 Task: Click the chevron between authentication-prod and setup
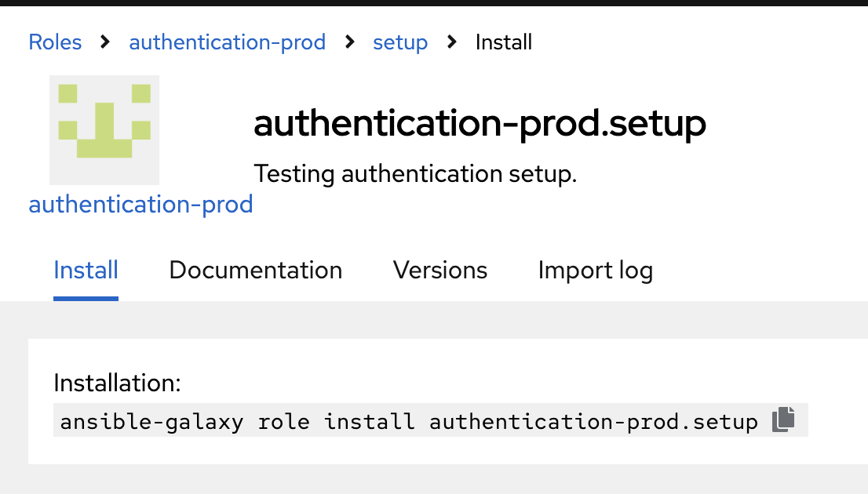point(349,42)
